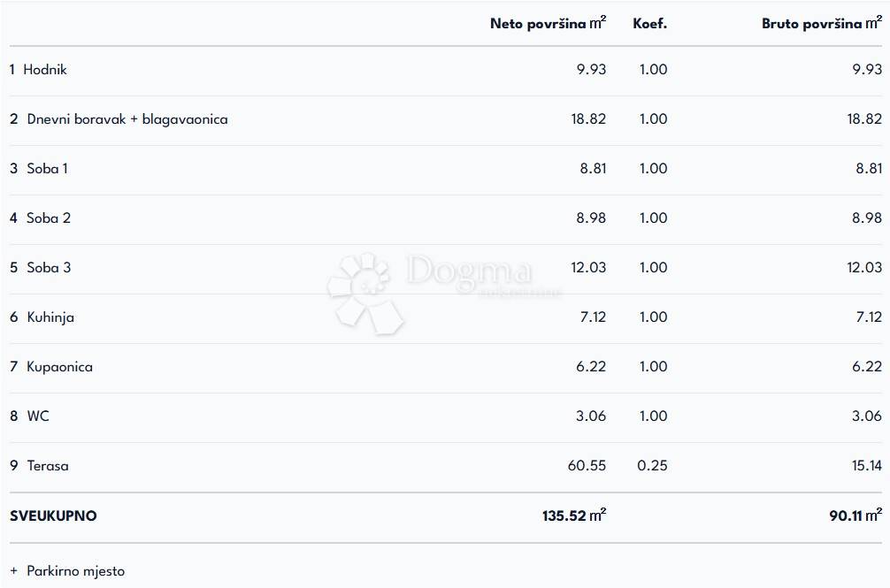Image resolution: width=890 pixels, height=588 pixels.
Task: Click the 135.52 m² net total
Action: click(x=573, y=515)
